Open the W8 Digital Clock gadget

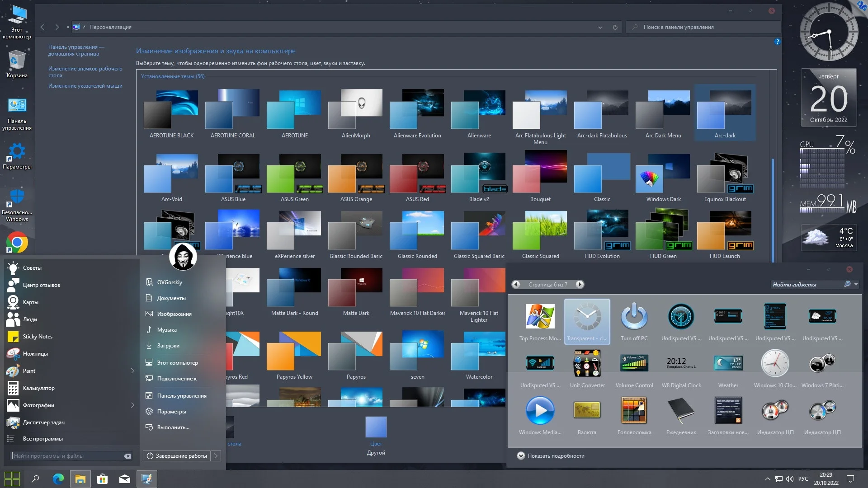(x=681, y=364)
